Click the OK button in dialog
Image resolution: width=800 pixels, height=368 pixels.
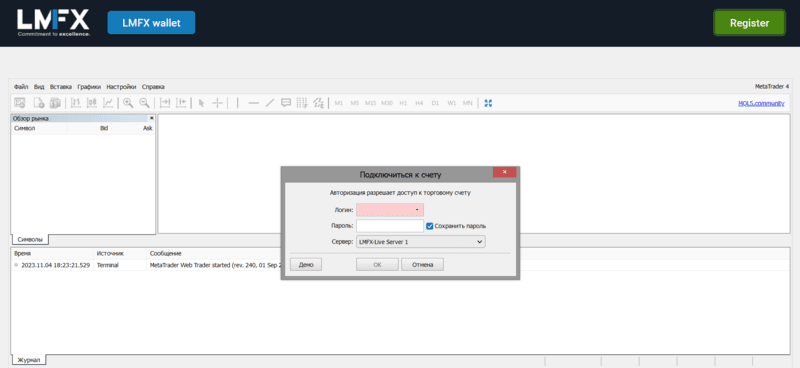coord(377,264)
